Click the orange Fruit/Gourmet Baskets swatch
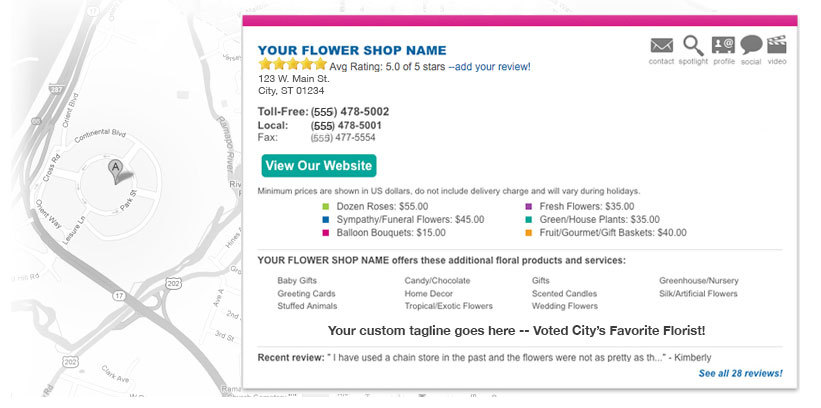 pos(528,233)
